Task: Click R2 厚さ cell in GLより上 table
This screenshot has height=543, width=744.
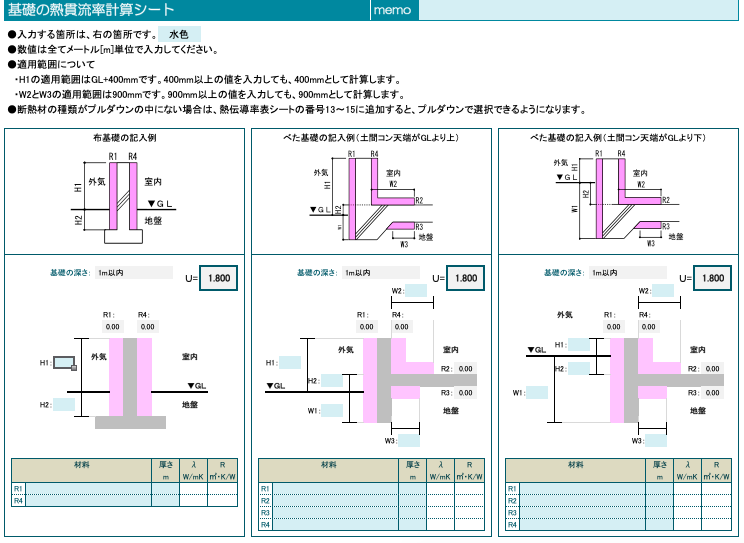Action: click(x=412, y=500)
